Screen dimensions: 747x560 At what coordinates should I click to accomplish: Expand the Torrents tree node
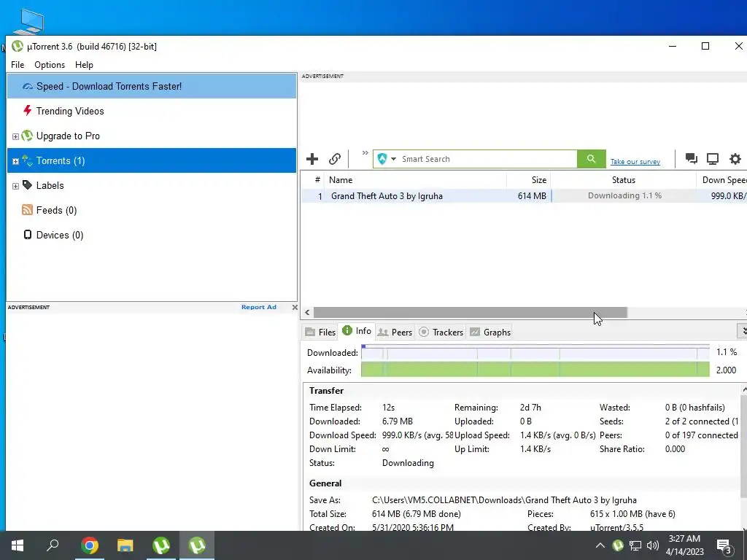pos(15,161)
